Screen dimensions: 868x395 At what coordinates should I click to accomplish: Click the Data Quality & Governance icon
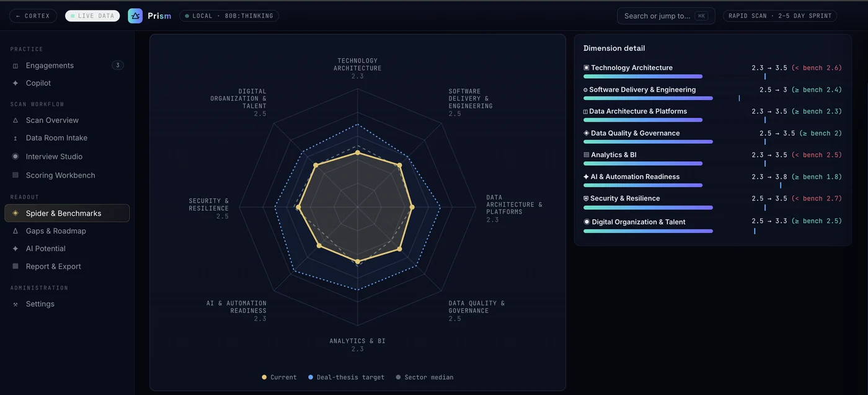coord(587,133)
